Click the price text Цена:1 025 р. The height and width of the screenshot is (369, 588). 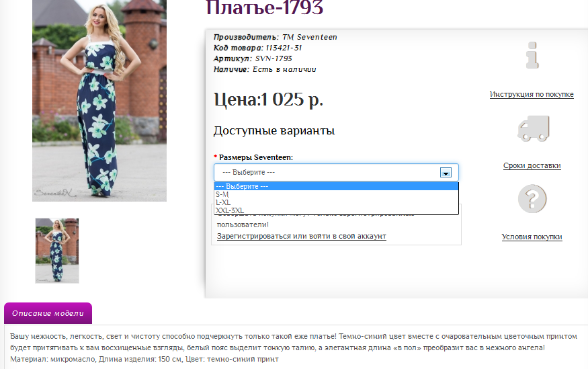point(269,99)
